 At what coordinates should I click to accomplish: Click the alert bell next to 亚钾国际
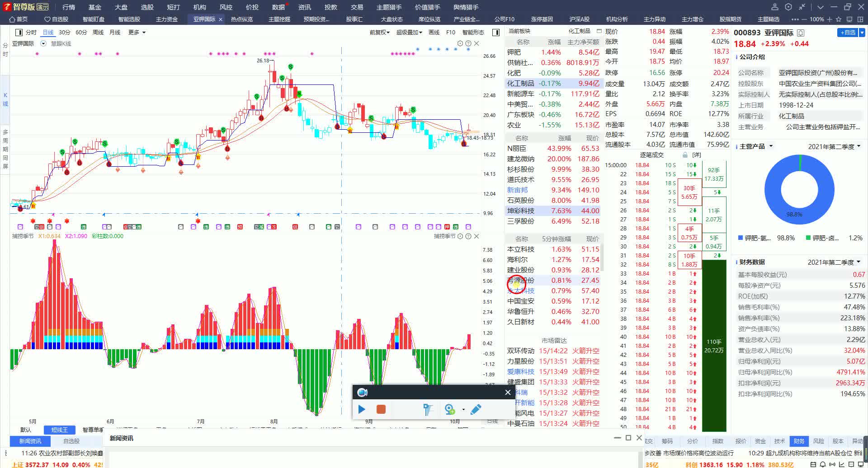[801, 33]
